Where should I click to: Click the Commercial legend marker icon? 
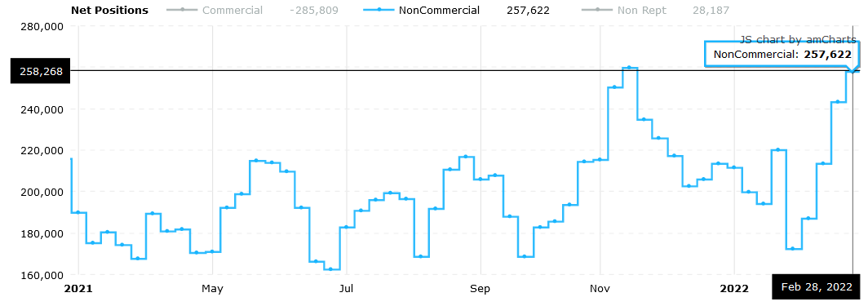pyautogui.click(x=182, y=10)
